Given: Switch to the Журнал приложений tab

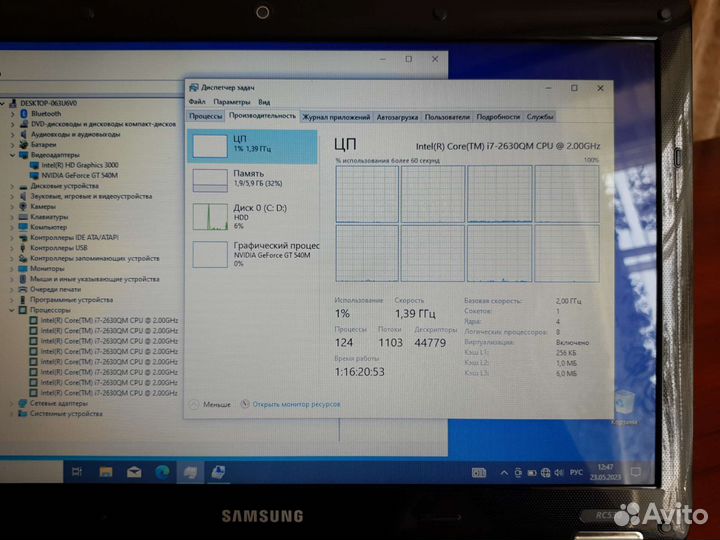Looking at the screenshot, I should 336,117.
